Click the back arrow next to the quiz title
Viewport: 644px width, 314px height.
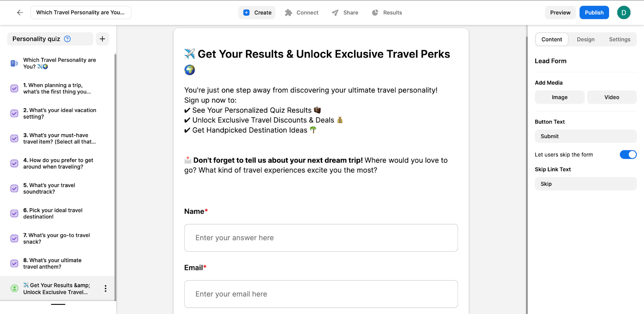tap(19, 12)
